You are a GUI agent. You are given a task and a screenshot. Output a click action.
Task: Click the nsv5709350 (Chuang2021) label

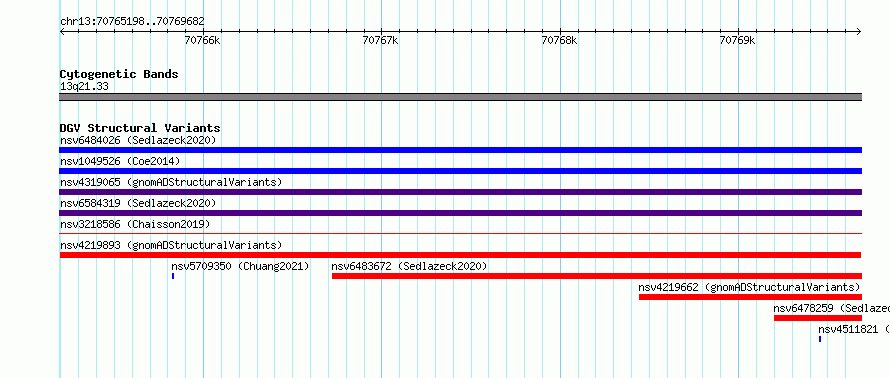(x=240, y=266)
